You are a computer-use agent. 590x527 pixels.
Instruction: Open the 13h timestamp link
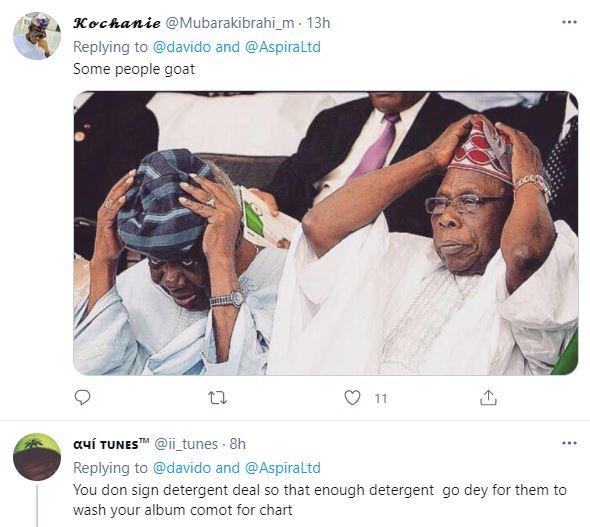click(x=318, y=23)
